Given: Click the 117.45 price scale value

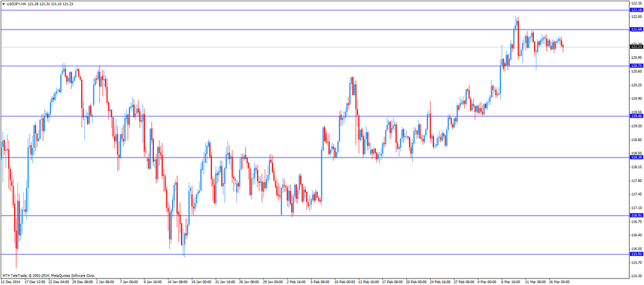Looking at the screenshot, I should (636, 194).
